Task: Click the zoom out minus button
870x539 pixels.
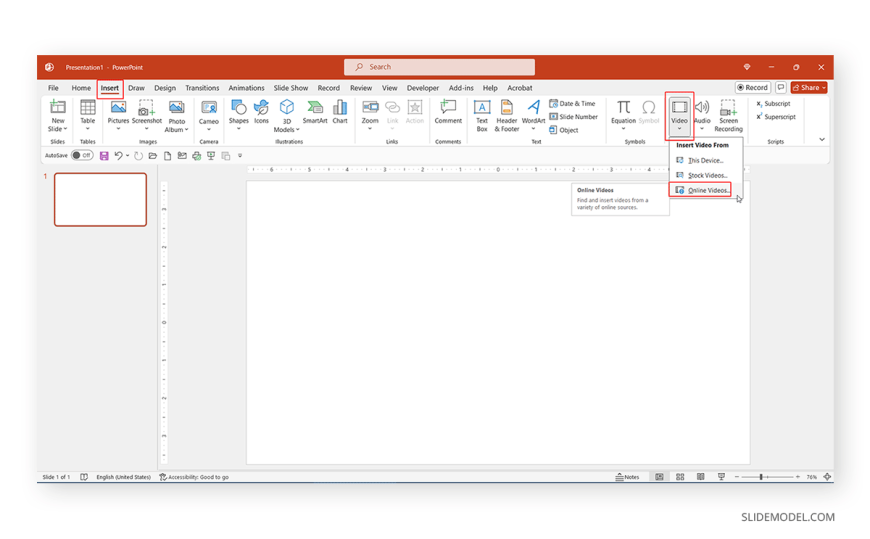Action: 737,477
